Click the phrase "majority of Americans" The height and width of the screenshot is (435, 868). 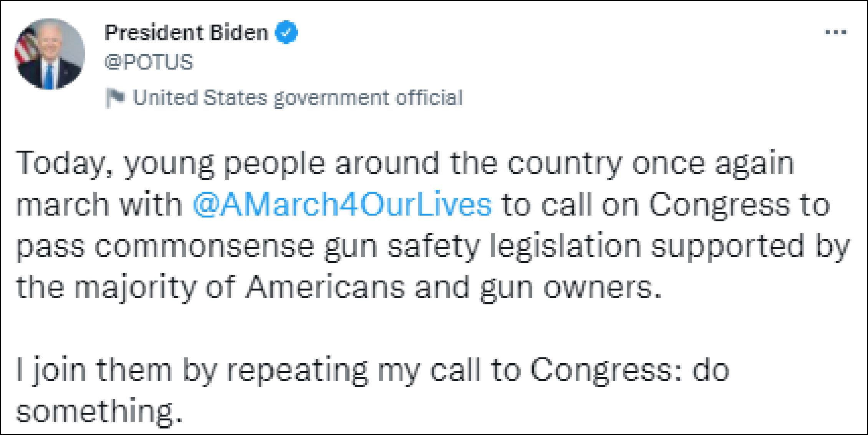[239, 287]
